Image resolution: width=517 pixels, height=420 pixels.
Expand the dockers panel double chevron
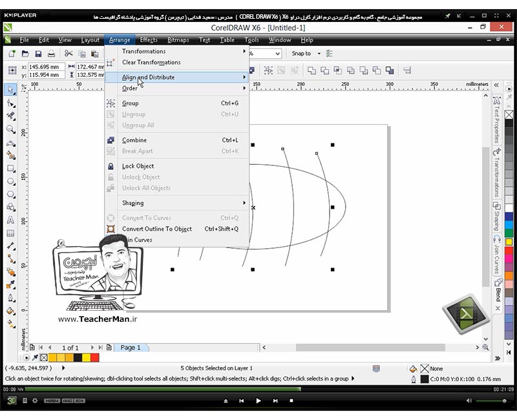(496, 85)
